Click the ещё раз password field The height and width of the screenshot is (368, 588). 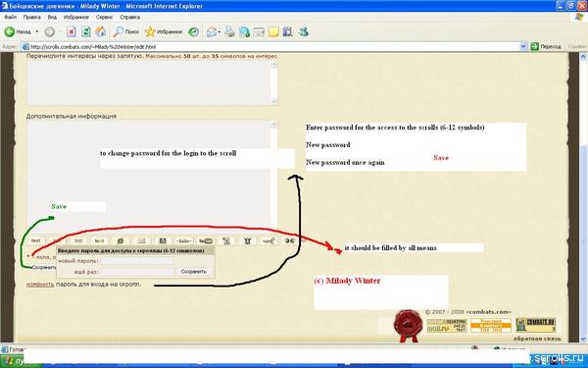tap(137, 272)
